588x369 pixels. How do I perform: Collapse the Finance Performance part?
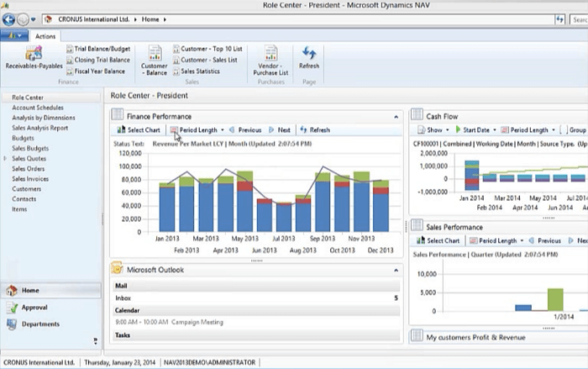pos(396,117)
